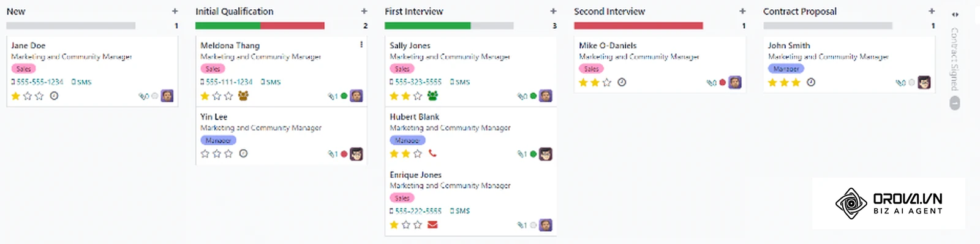Open Yin Lee's clock activity icon
The width and height of the screenshot is (980, 244).
243,153
